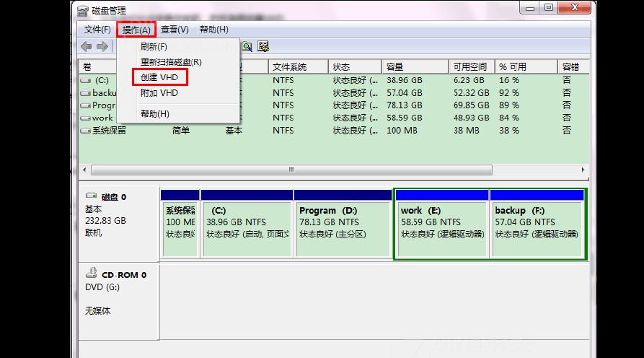Image resolution: width=644 pixels, height=358 pixels.
Task: Click the 48.93 GB free space cell
Action: [471, 118]
